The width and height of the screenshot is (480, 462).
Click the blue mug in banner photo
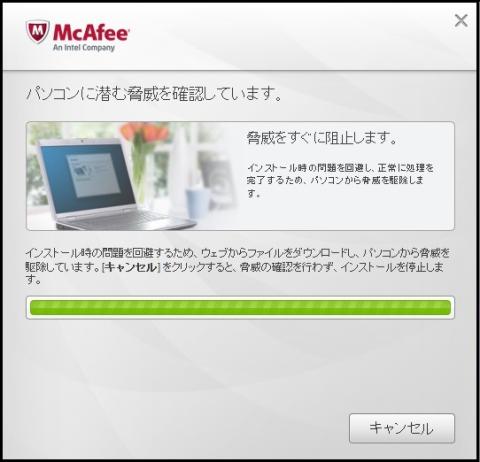click(x=198, y=203)
